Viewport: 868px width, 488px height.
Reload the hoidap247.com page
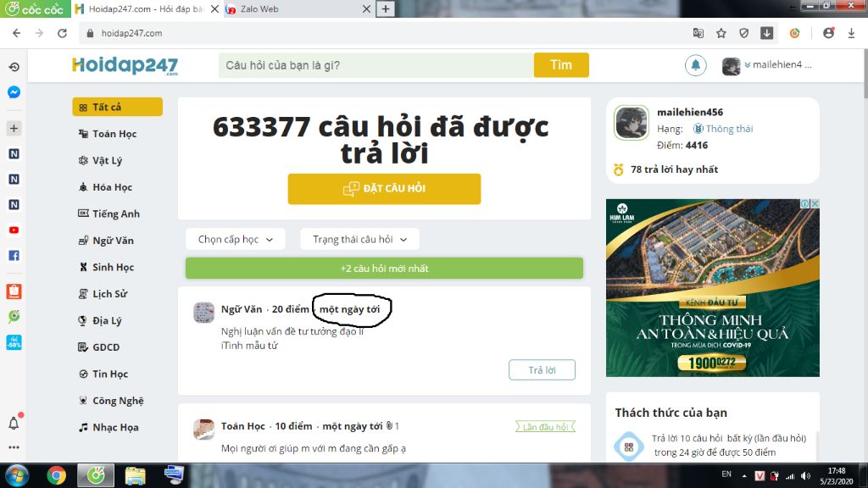(x=62, y=33)
